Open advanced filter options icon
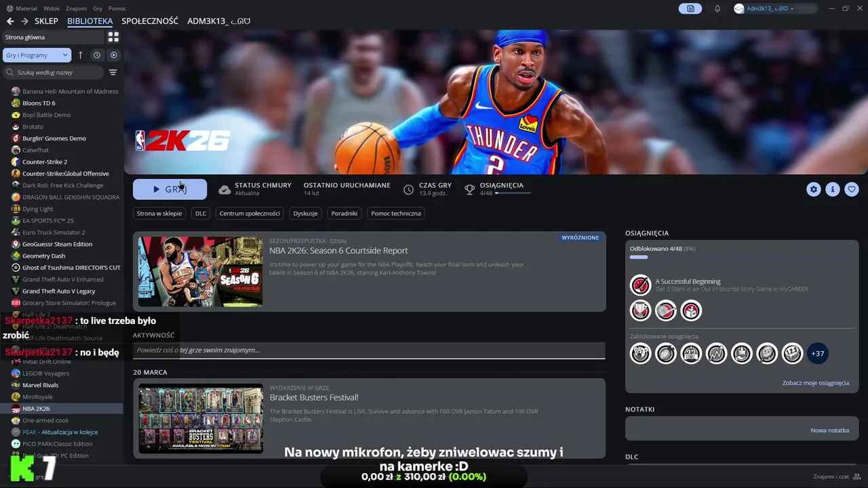 tap(113, 73)
